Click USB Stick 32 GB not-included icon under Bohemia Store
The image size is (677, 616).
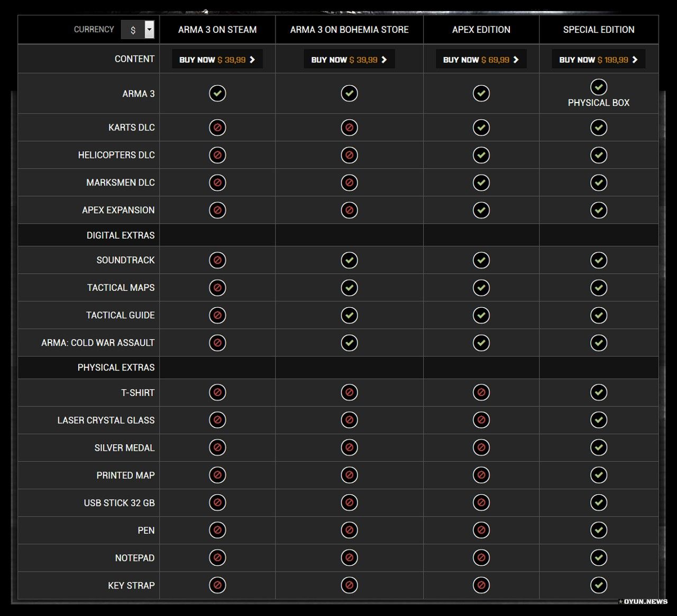pyautogui.click(x=349, y=502)
